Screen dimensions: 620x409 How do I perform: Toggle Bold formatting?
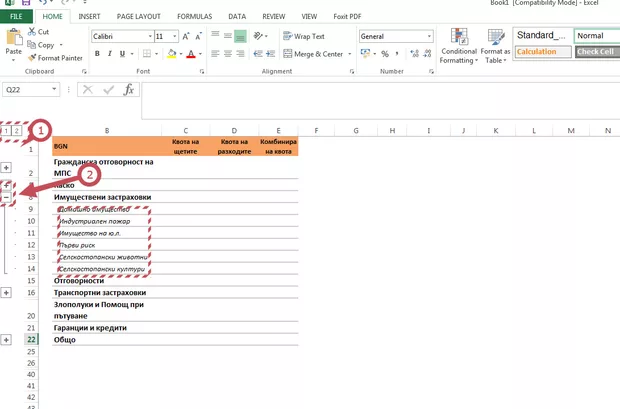pos(97,54)
